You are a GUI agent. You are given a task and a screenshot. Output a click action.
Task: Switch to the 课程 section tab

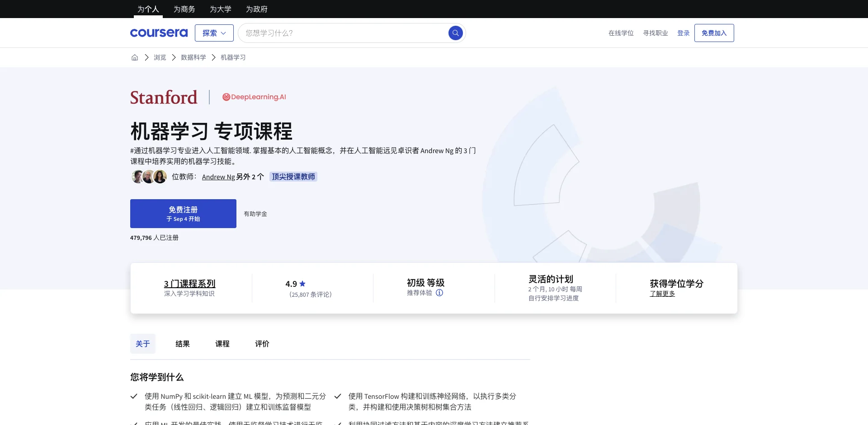click(222, 344)
